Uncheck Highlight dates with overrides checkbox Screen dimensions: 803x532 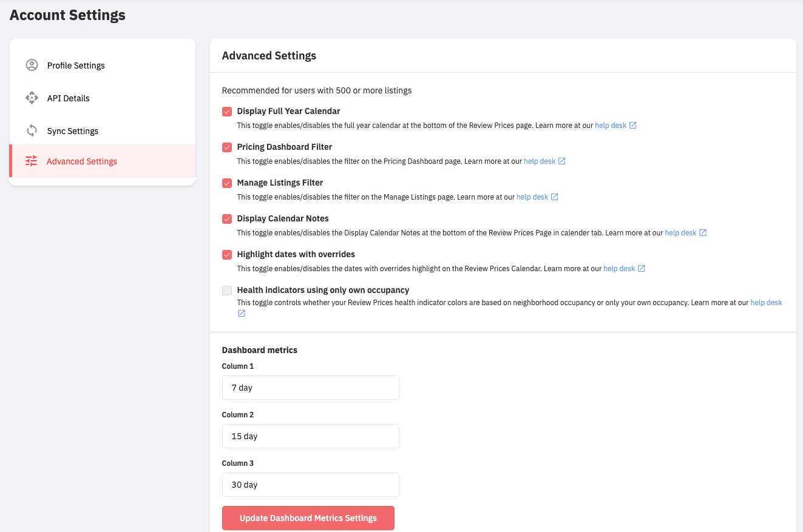tap(227, 255)
